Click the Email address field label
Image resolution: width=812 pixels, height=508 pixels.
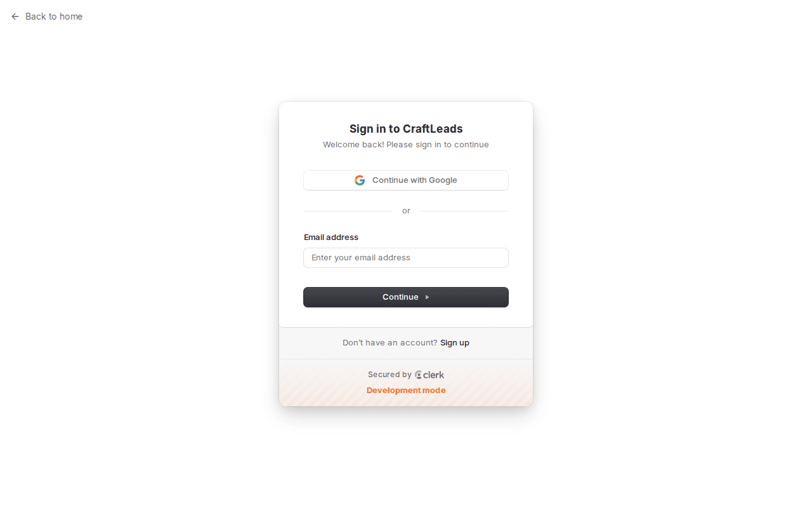(331, 237)
